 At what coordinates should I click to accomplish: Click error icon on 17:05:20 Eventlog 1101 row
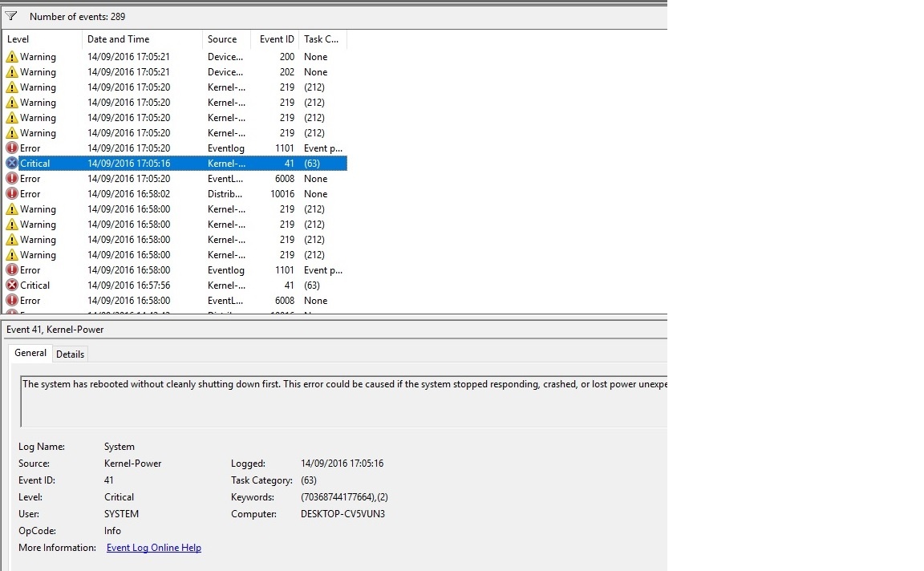12,148
